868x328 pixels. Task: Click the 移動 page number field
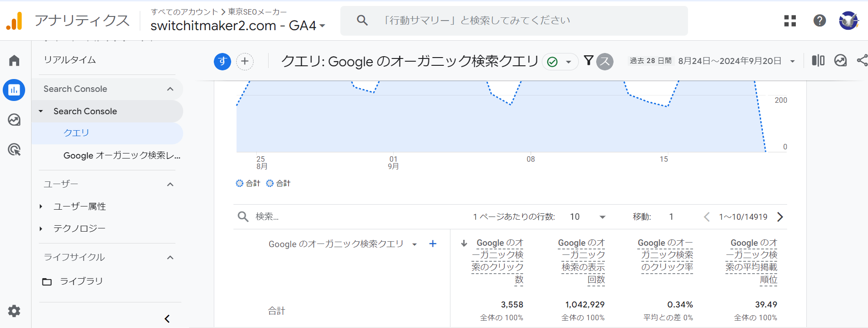click(x=671, y=217)
